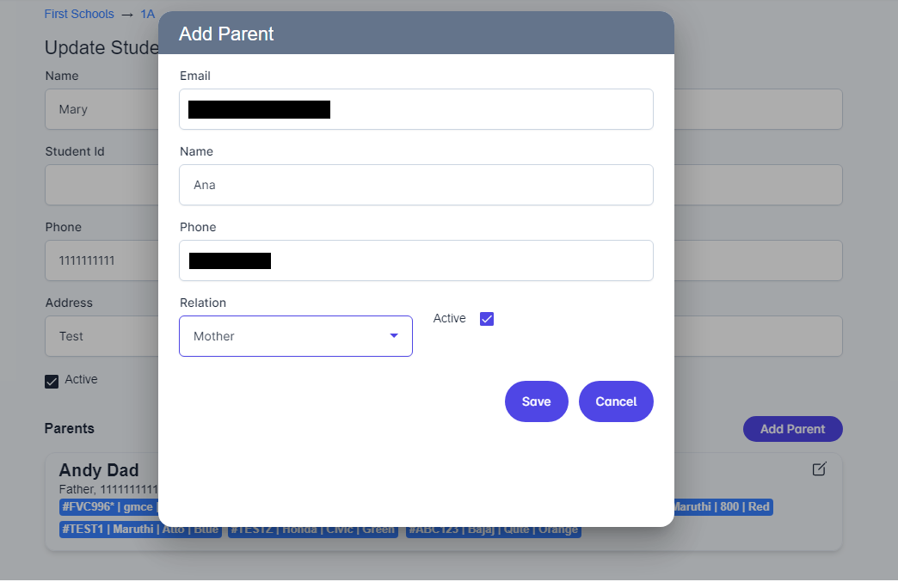Save the new parent
Viewport: 898px width, 588px height.
(x=536, y=401)
